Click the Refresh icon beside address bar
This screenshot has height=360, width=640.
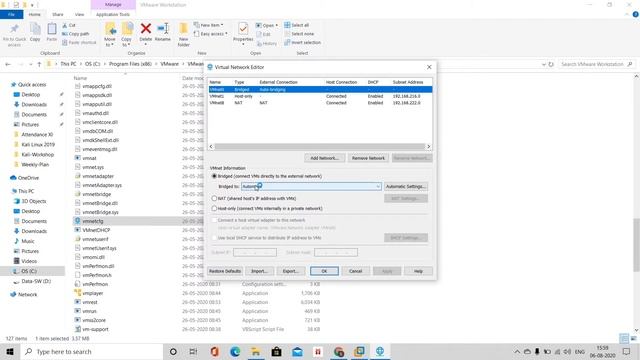(551, 64)
